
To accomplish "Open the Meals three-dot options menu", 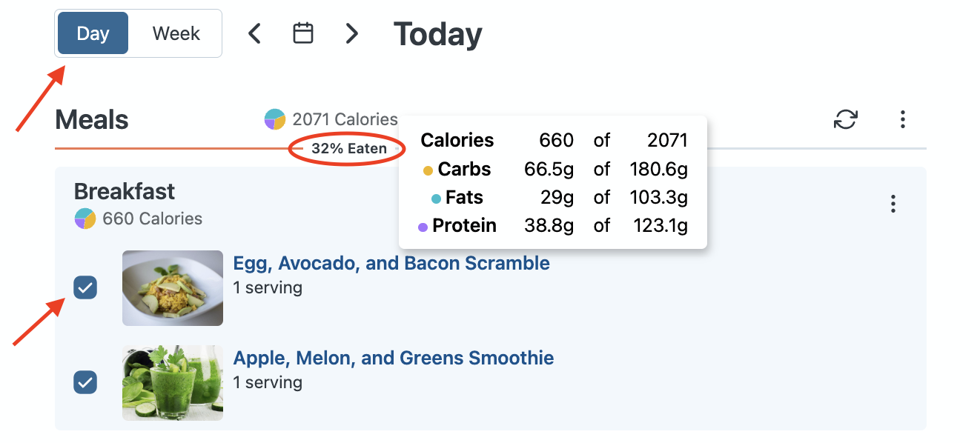I will coord(902,119).
